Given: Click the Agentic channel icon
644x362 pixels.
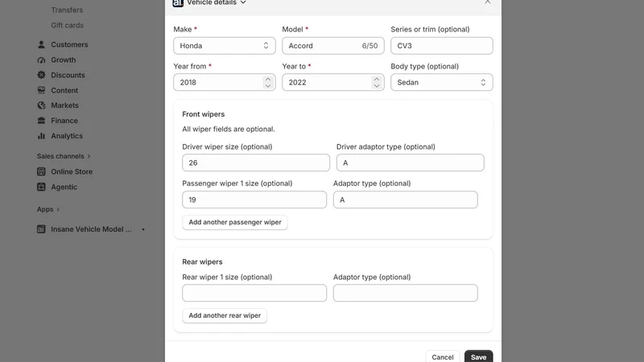Looking at the screenshot, I should pos(41,187).
